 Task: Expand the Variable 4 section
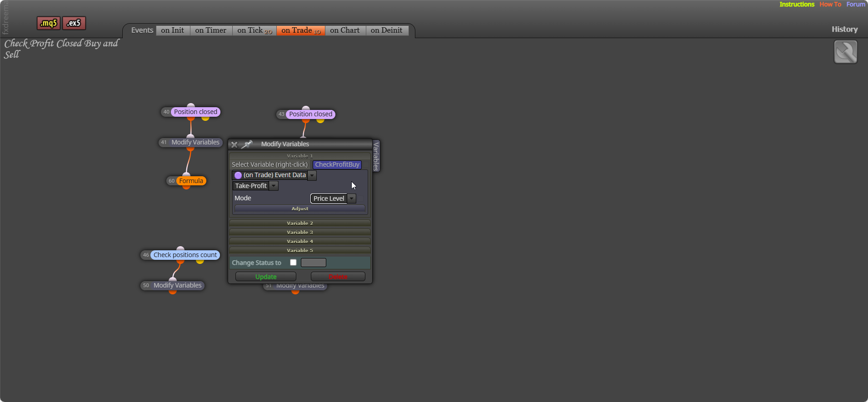point(300,241)
